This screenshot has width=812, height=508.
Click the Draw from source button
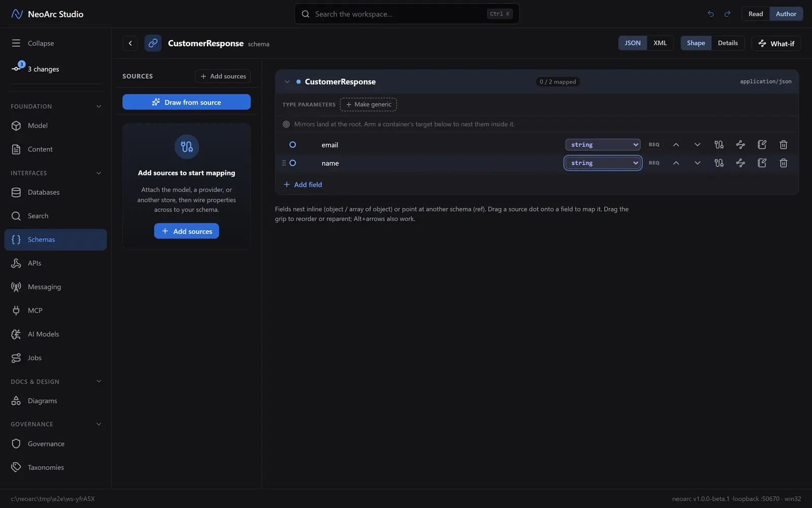tap(186, 102)
